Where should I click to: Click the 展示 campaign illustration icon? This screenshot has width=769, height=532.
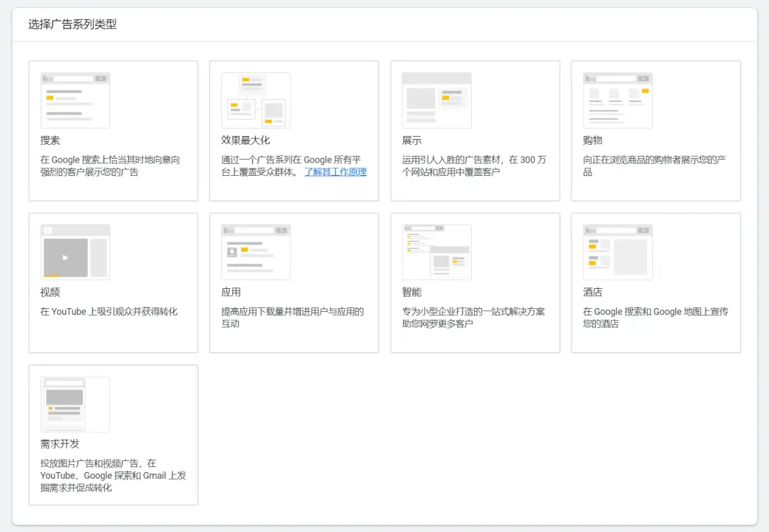pyautogui.click(x=436, y=100)
